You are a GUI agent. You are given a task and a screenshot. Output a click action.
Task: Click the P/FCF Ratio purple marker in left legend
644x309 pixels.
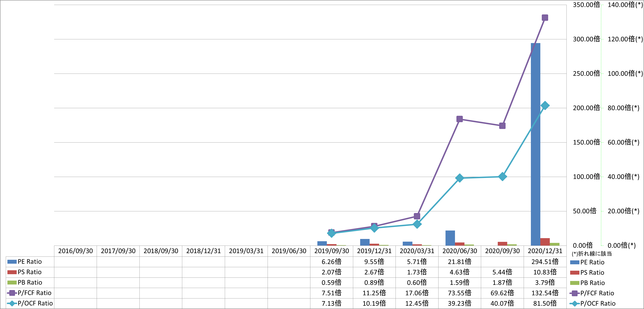pyautogui.click(x=12, y=293)
